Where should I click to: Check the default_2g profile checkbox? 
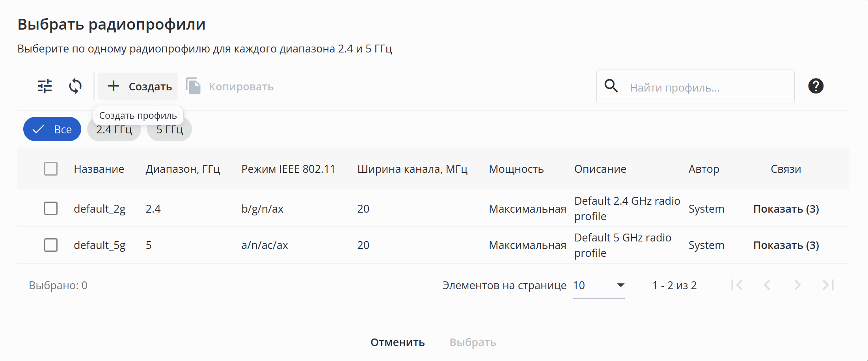coord(51,208)
